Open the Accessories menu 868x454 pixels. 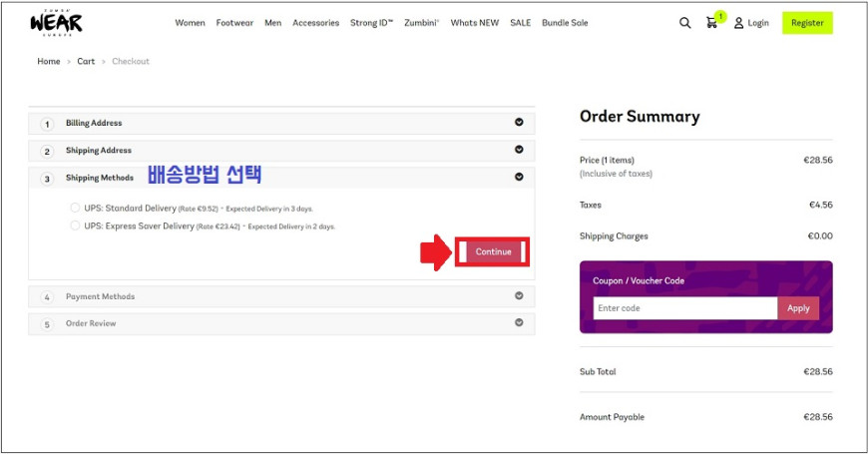pos(315,23)
